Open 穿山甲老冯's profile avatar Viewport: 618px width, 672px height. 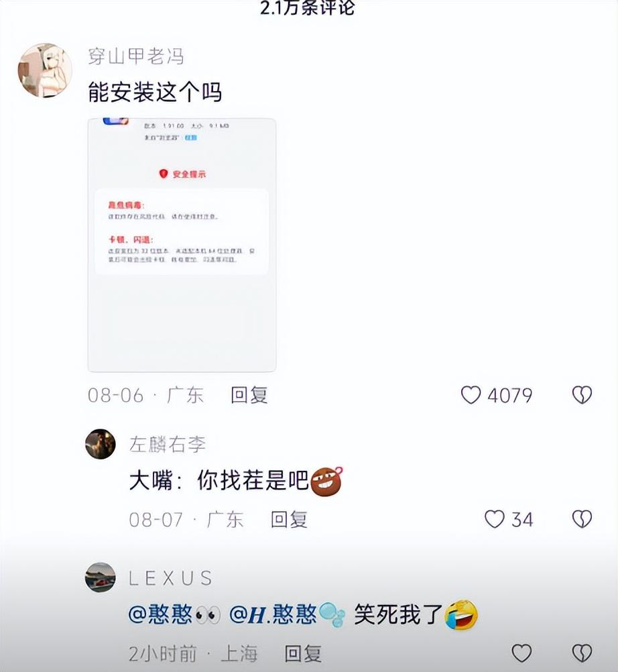click(45, 70)
